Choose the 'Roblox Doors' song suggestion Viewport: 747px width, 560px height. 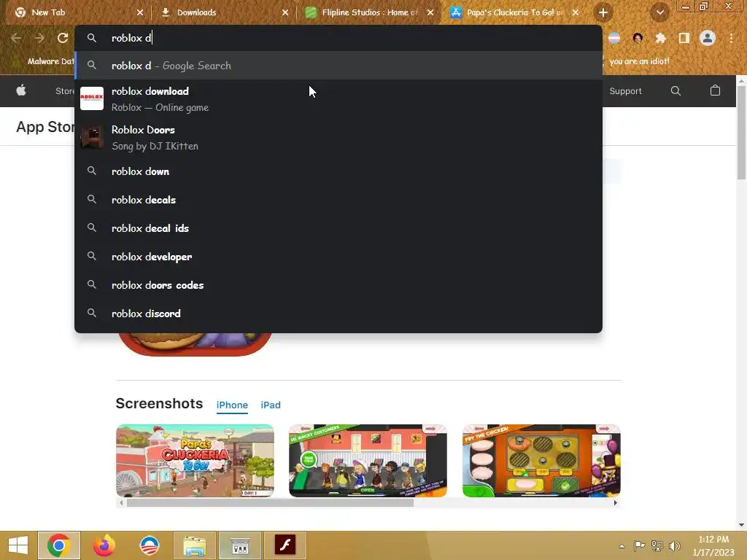coord(338,137)
